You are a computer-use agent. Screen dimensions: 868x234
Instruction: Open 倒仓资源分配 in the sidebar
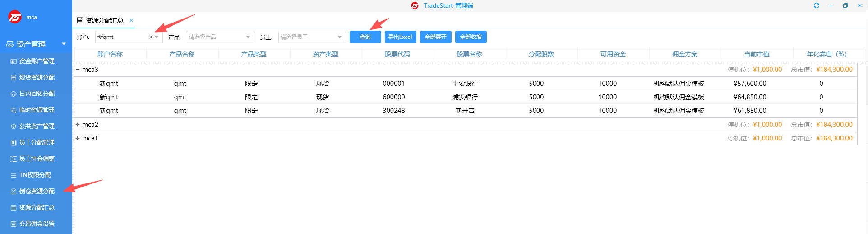[36, 191]
